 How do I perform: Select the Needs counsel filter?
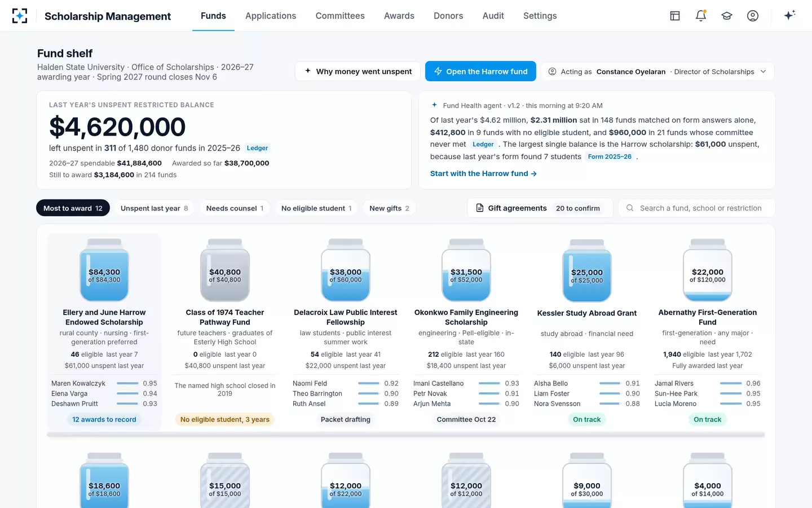235,208
